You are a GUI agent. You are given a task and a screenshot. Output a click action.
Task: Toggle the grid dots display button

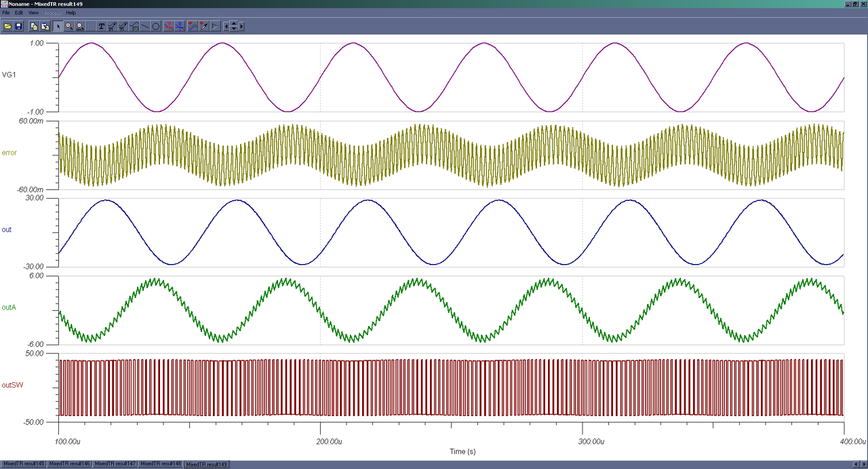pyautogui.click(x=91, y=26)
